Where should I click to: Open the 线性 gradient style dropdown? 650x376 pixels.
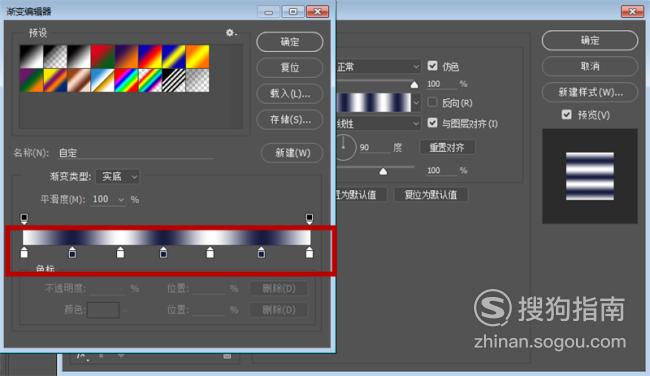[x=378, y=124]
